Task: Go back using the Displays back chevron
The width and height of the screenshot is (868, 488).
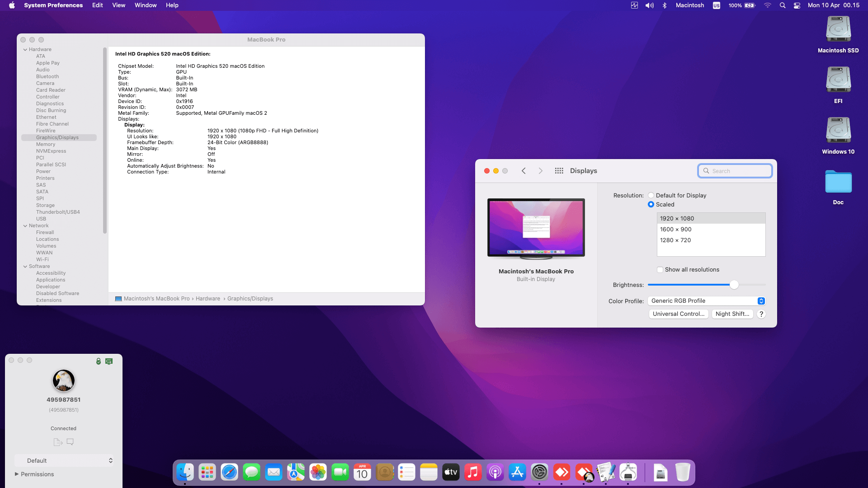Action: pos(524,171)
